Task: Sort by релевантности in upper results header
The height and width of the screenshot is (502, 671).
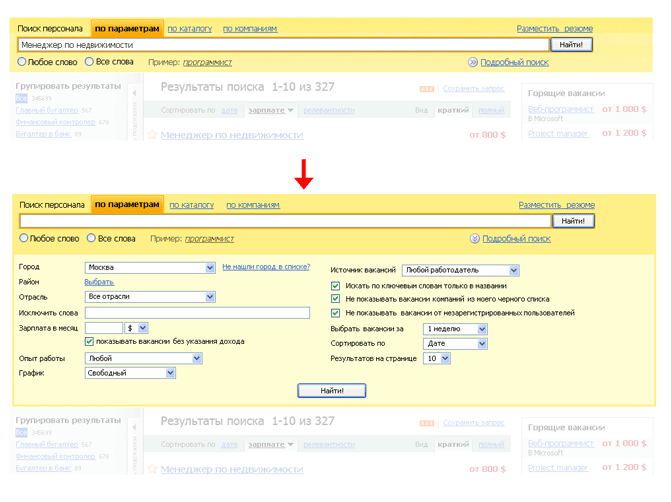Action: coord(329,110)
